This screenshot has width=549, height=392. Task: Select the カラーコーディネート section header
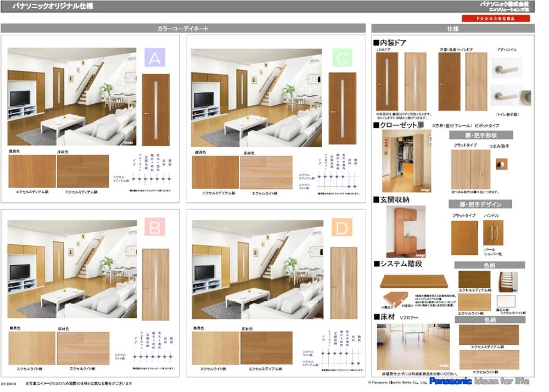tap(183, 28)
